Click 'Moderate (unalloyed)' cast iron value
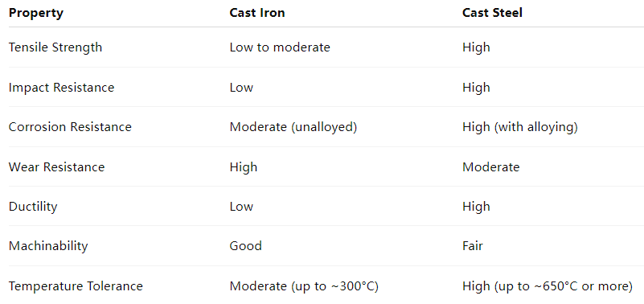 (293, 127)
